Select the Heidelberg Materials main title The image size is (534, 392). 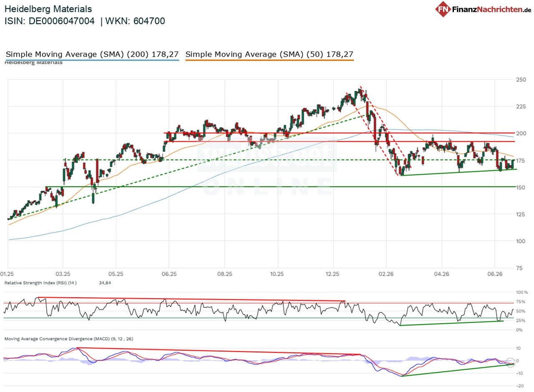(48, 9)
